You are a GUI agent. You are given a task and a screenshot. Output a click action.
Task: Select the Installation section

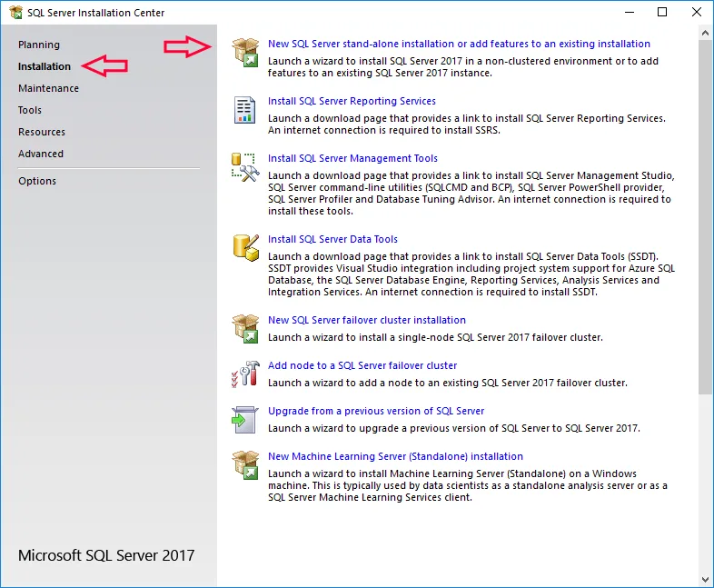click(x=45, y=66)
